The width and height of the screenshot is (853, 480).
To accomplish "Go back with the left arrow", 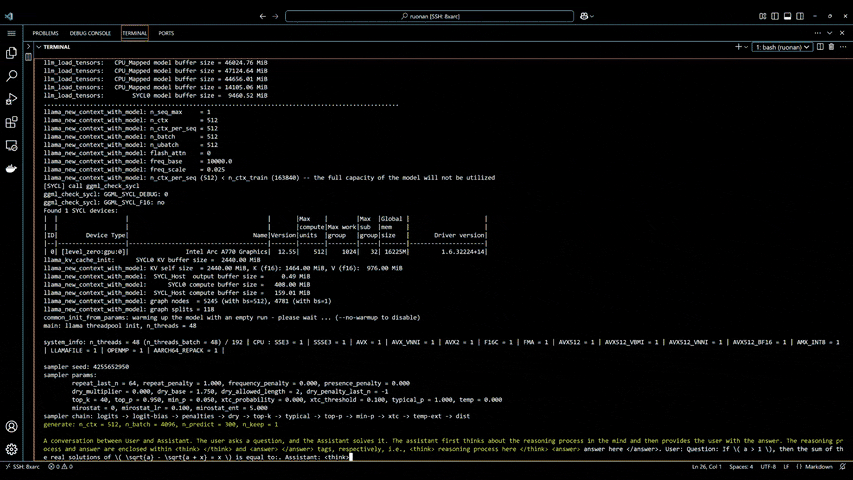I will (263, 16).
